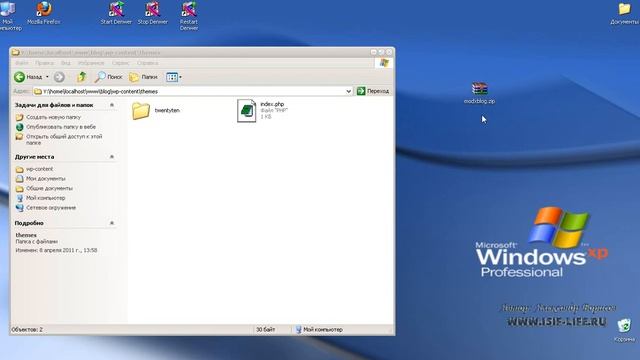640x360 pixels.
Task: Select the twentyten folder
Action: pyautogui.click(x=156, y=111)
